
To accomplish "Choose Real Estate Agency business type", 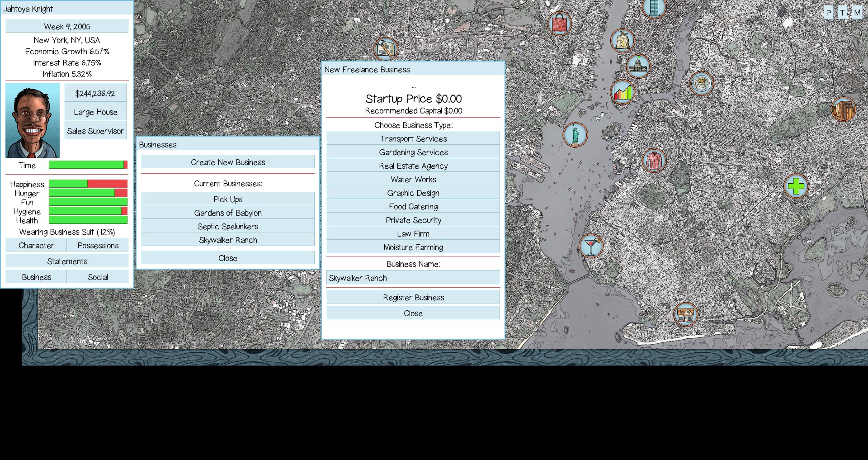I will [413, 166].
